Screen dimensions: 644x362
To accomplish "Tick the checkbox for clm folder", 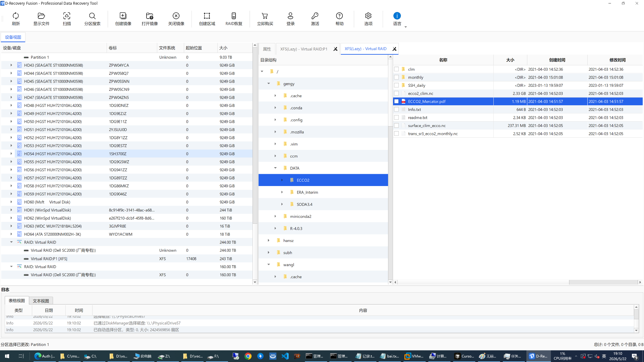I will 396,69.
